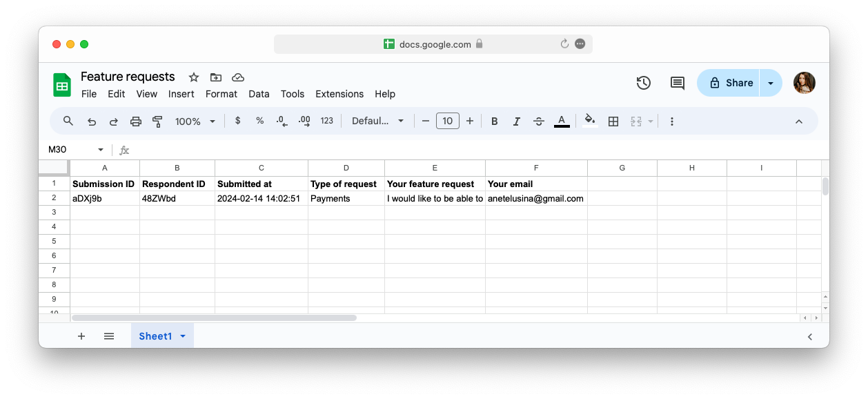Click the merge cells icon
This screenshot has height=399, width=868.
(636, 121)
